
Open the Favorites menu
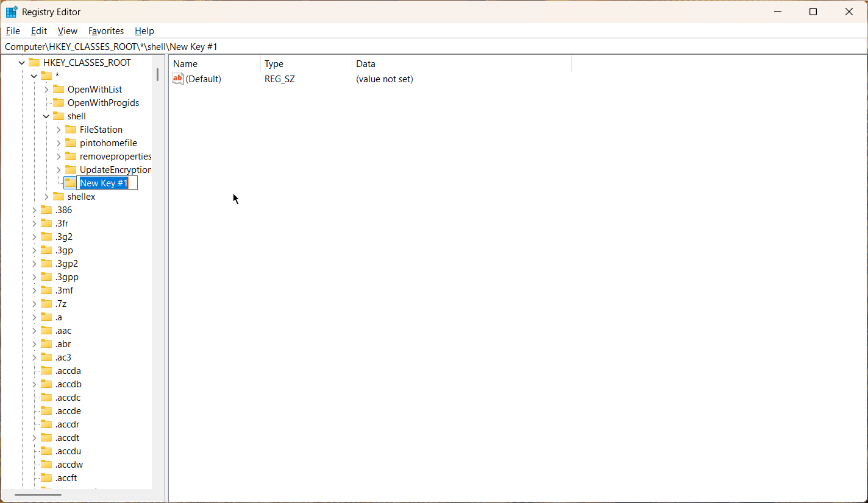pos(106,30)
